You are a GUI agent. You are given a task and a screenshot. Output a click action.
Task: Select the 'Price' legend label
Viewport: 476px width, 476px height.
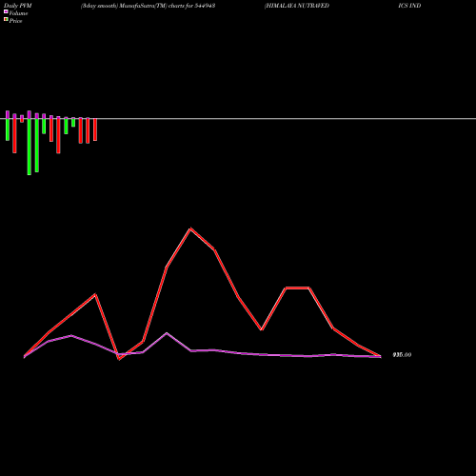point(15,21)
